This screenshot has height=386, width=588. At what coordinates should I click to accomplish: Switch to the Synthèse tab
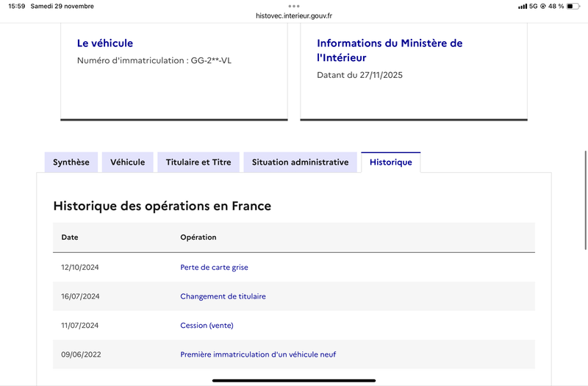click(71, 162)
